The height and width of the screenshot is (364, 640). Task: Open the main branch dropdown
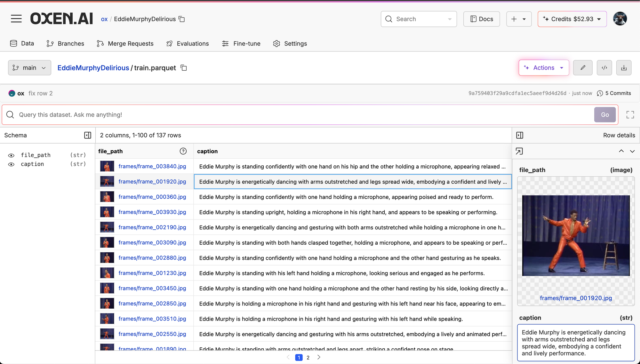pos(29,68)
